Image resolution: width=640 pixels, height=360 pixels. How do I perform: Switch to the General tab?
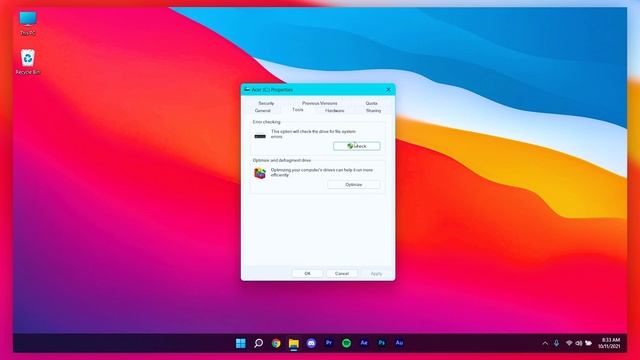[x=262, y=111]
